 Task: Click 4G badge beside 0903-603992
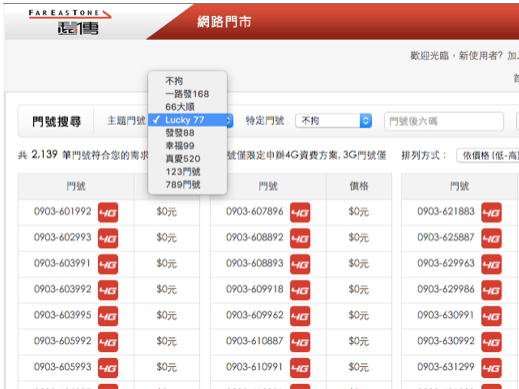click(108, 290)
